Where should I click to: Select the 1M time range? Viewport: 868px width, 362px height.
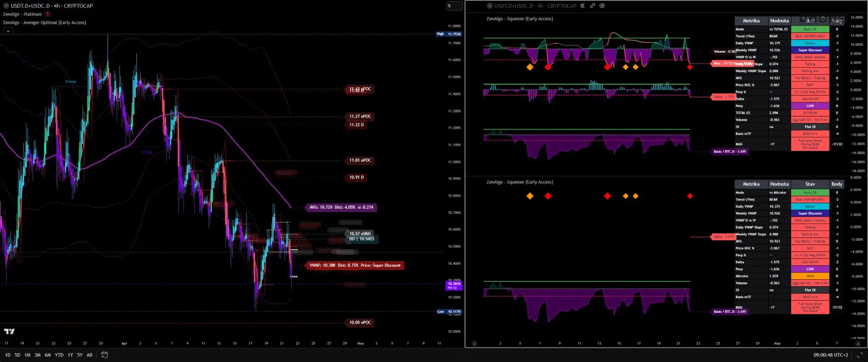point(28,355)
